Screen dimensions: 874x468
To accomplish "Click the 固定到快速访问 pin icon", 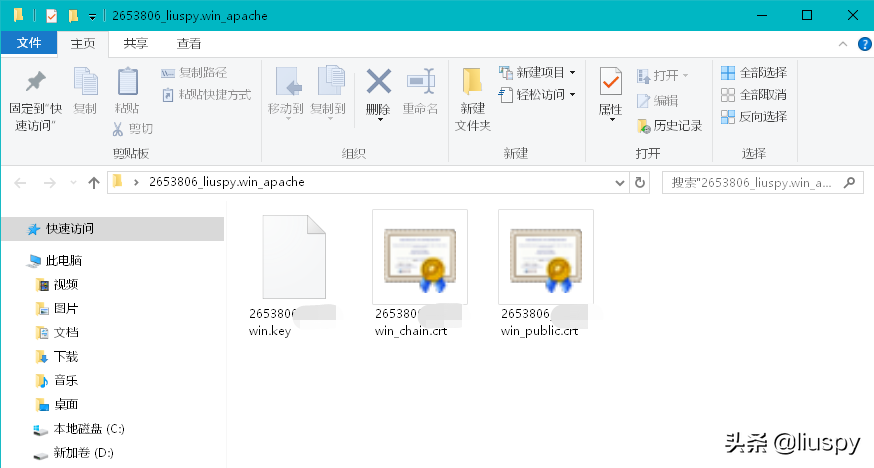I will (x=35, y=82).
